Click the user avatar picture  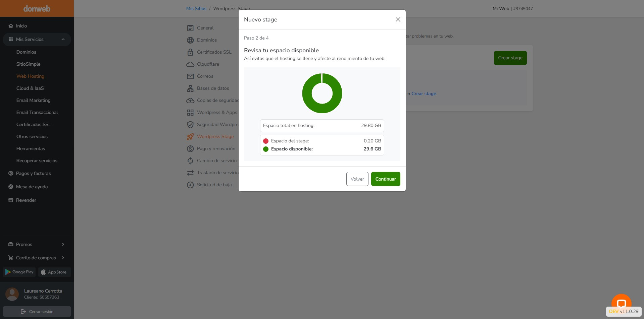tap(12, 294)
